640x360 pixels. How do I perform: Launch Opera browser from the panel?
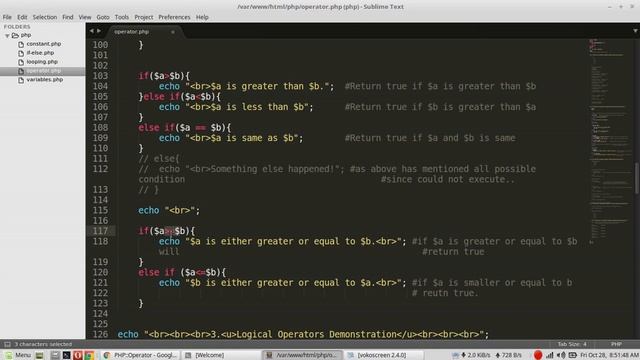(x=78, y=355)
